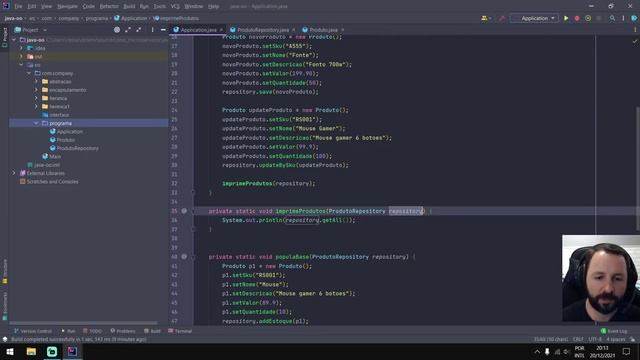Collapse the java-oo project root
This screenshot has height=360, width=640.
pyautogui.click(x=14, y=40)
